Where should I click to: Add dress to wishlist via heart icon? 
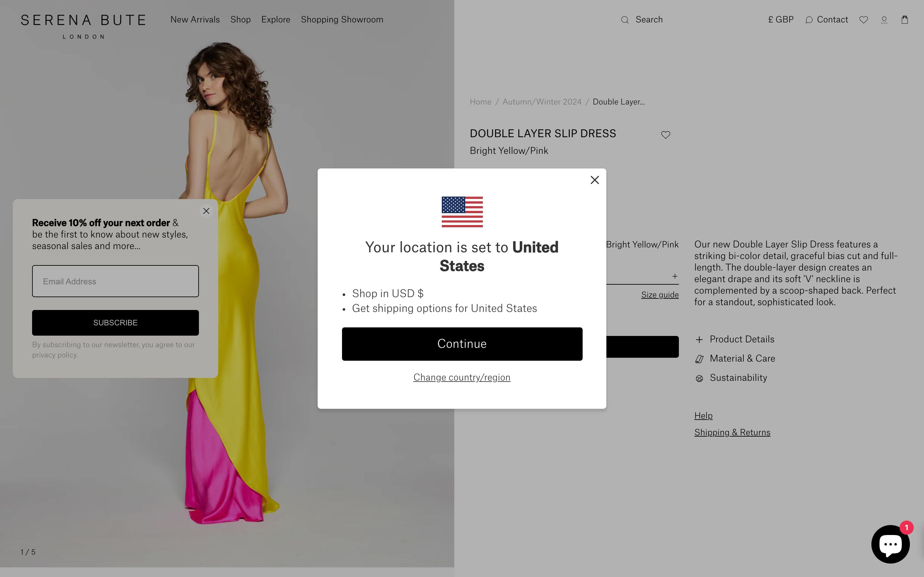665,135
